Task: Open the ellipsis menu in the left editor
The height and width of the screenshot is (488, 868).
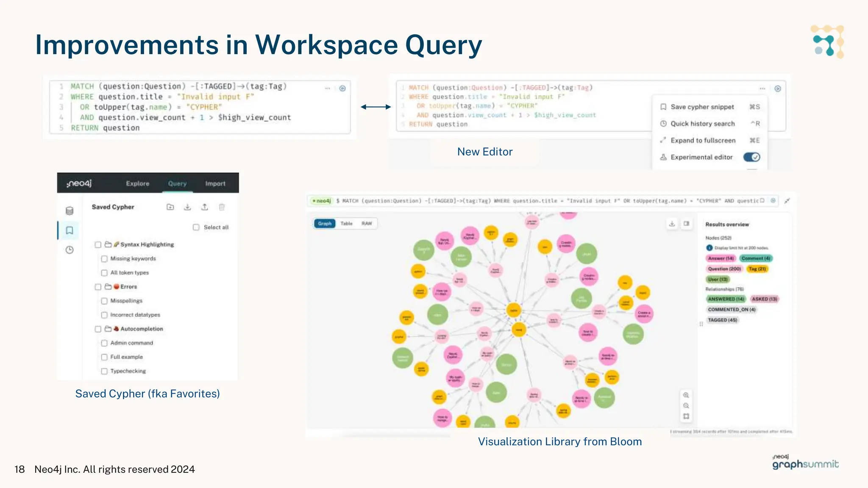Action: (328, 88)
